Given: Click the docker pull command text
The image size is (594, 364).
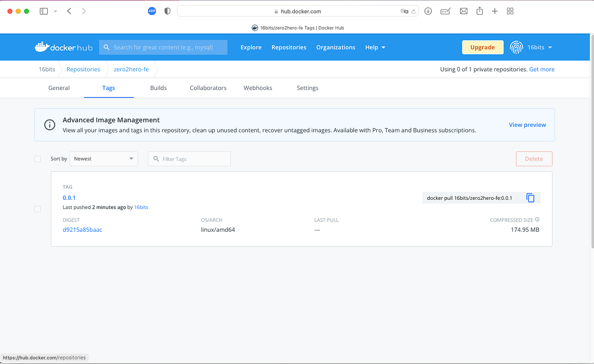Looking at the screenshot, I should [470, 198].
